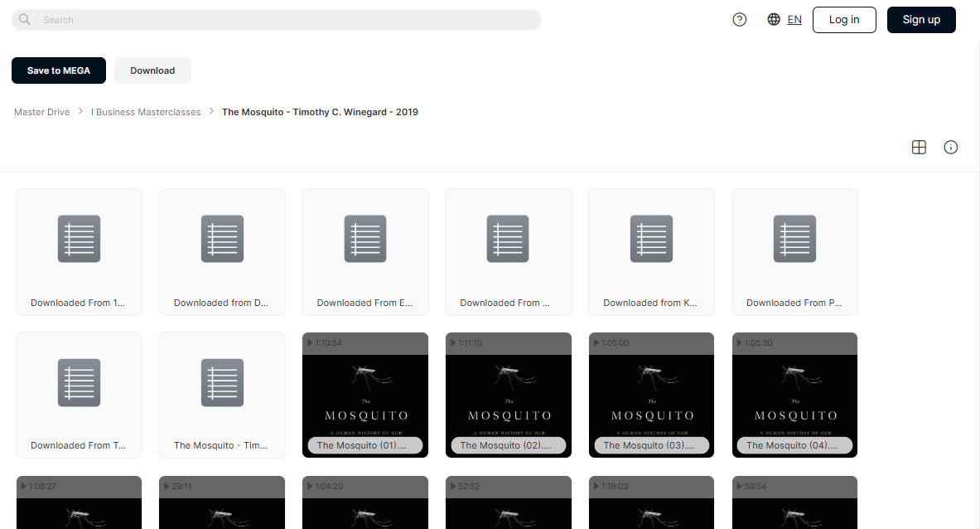
Task: Click the play icon beside 1:05:00
Action: [596, 342]
